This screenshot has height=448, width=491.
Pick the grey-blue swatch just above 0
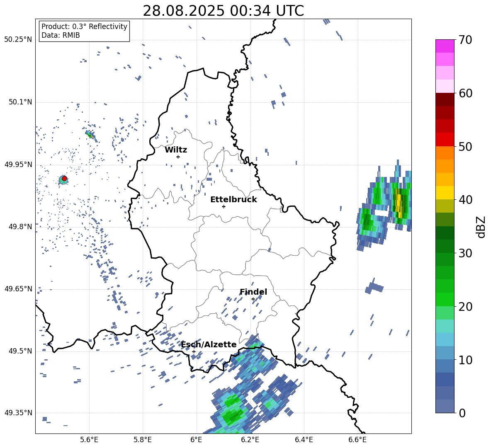click(x=445, y=406)
